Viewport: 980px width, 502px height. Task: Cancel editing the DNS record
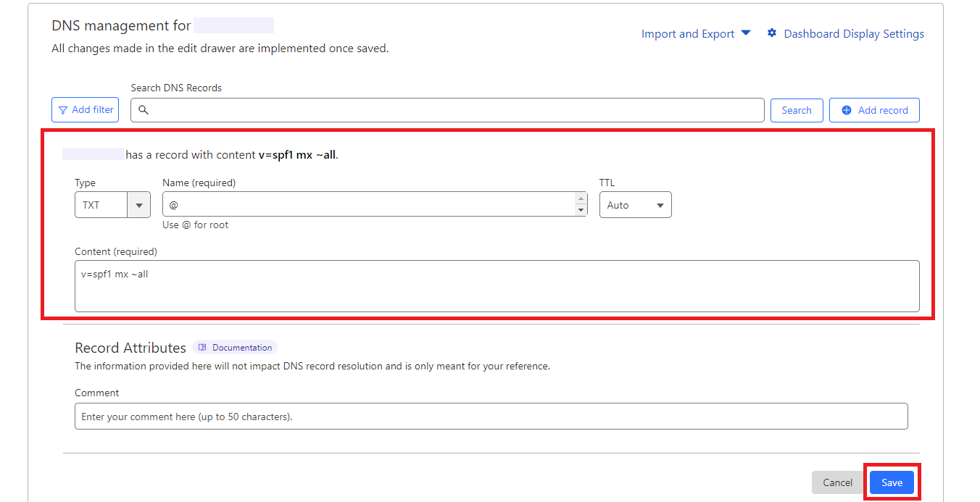837,482
